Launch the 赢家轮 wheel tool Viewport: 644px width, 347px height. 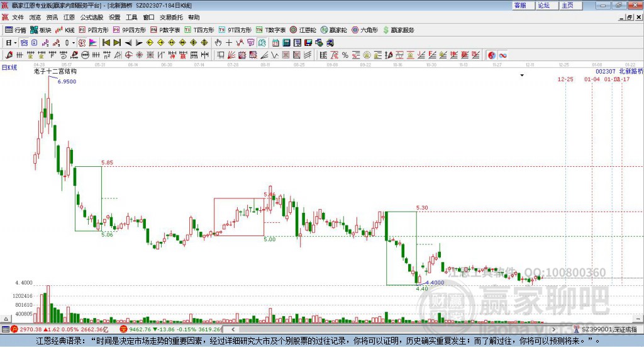tap(333, 30)
